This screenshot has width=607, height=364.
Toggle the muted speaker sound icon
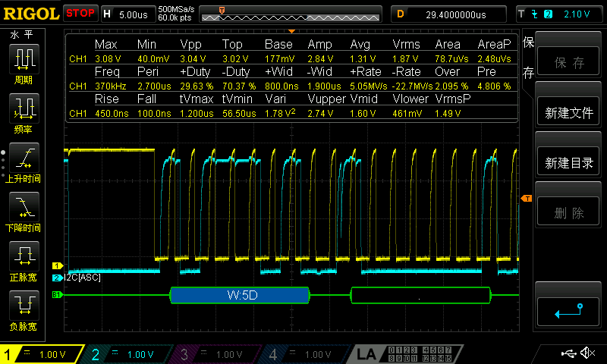tap(587, 353)
